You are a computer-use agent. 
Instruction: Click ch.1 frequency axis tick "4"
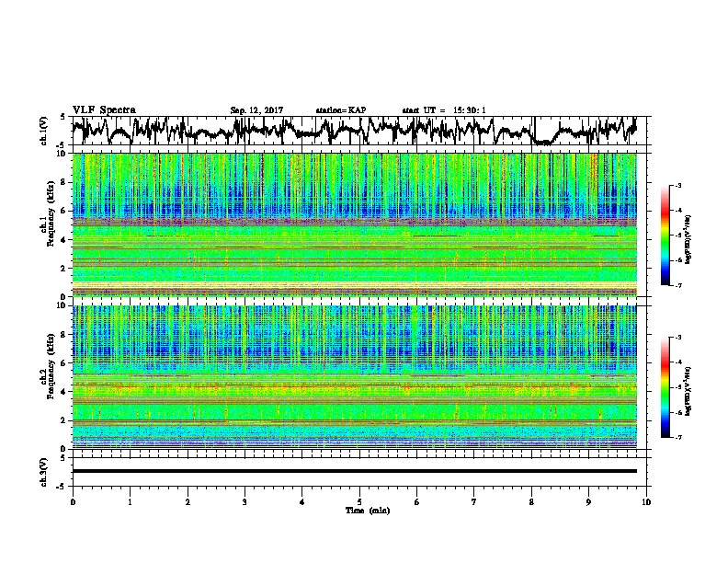point(65,240)
